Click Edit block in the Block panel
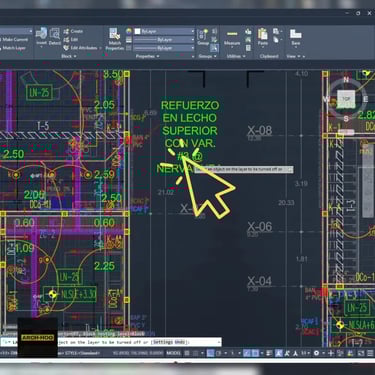 tap(70, 39)
